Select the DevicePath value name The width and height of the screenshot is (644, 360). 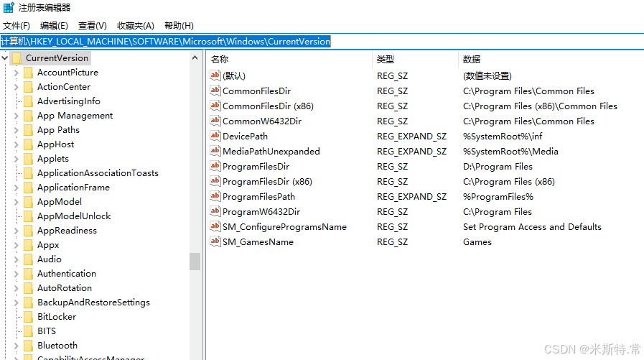(x=245, y=137)
